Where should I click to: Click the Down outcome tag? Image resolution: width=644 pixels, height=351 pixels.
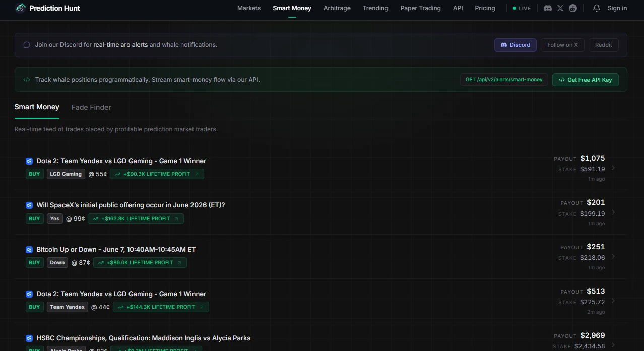tap(57, 263)
